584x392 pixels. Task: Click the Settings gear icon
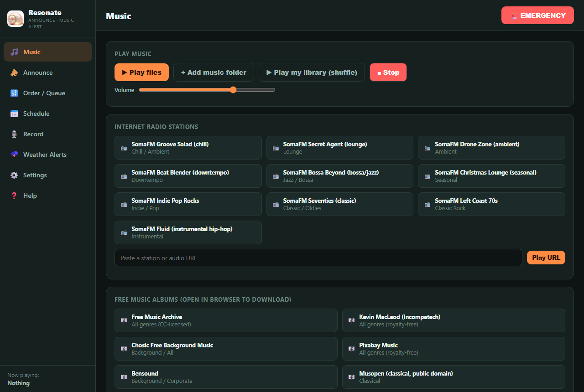point(15,175)
